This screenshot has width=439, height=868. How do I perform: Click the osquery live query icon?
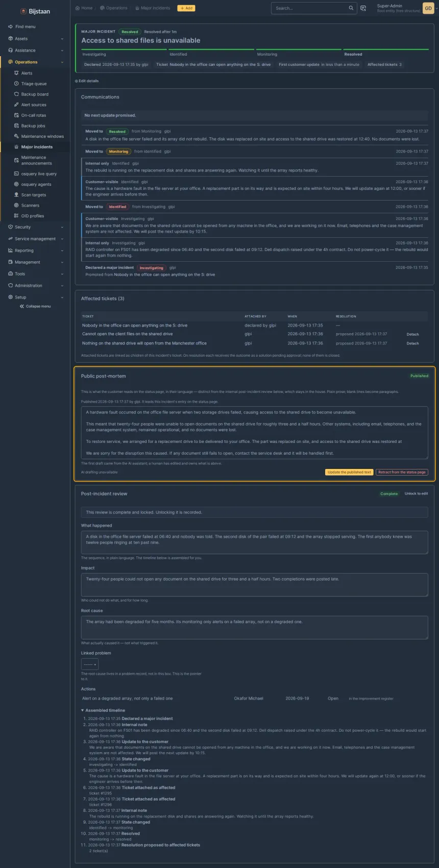[x=17, y=173]
